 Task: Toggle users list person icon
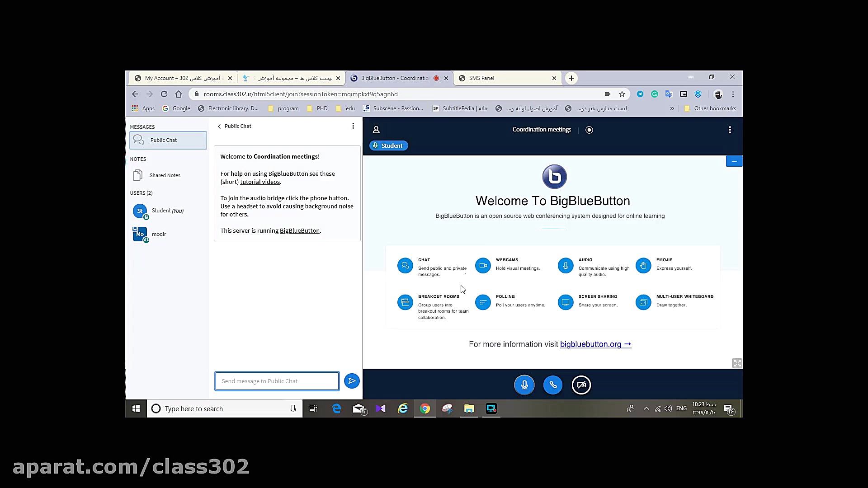point(376,130)
